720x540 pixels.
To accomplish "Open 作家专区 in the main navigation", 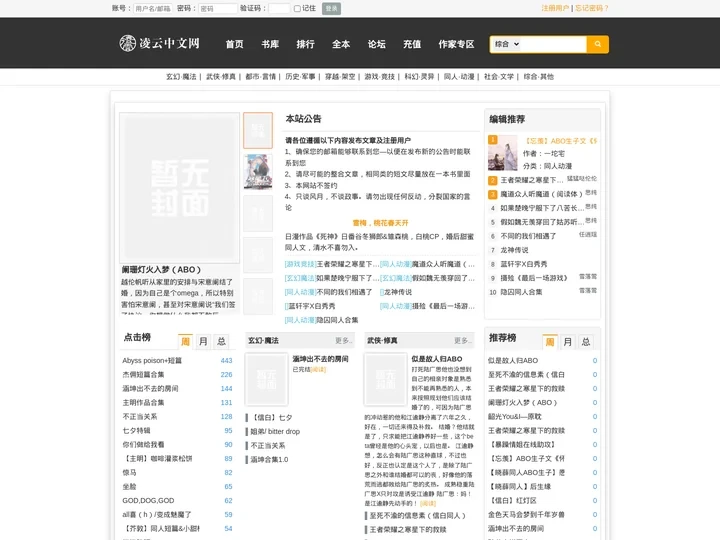I will pyautogui.click(x=456, y=44).
